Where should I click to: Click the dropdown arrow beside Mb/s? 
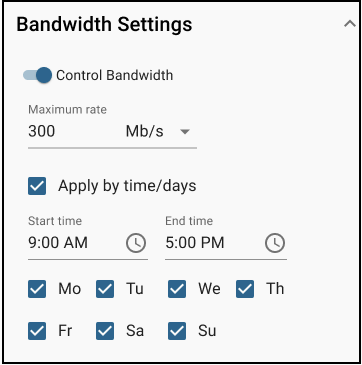click(x=185, y=132)
